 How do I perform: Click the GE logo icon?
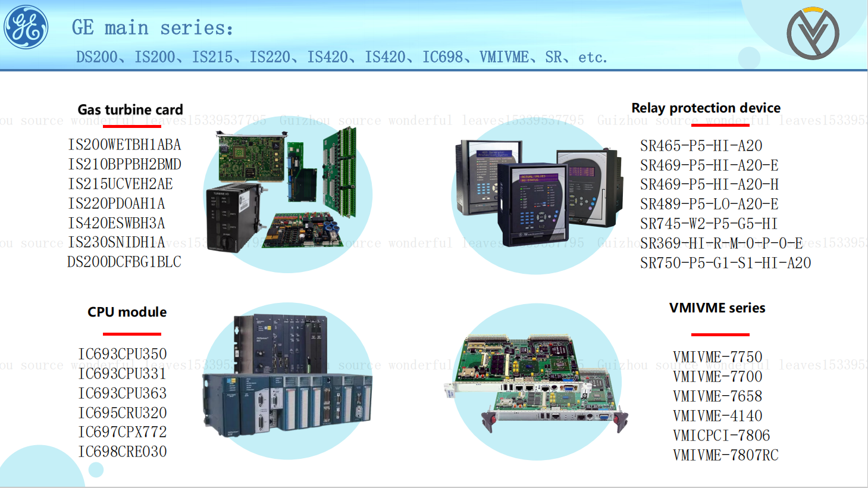(x=26, y=27)
